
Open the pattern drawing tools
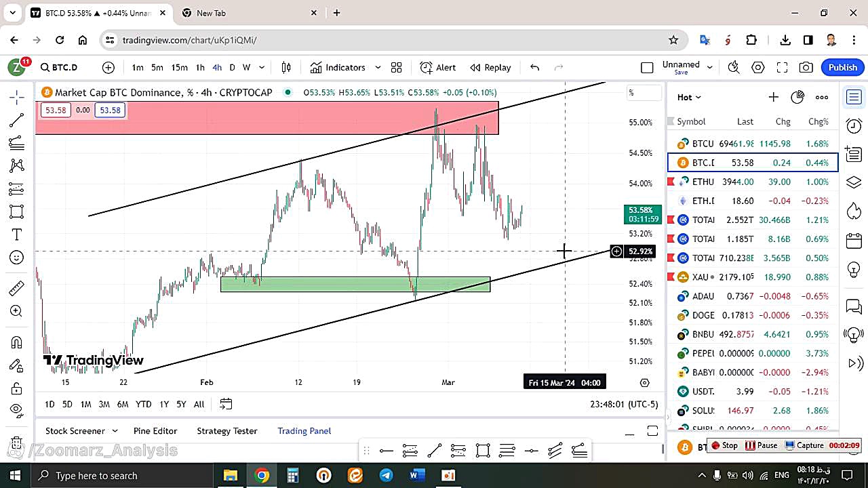(17, 165)
